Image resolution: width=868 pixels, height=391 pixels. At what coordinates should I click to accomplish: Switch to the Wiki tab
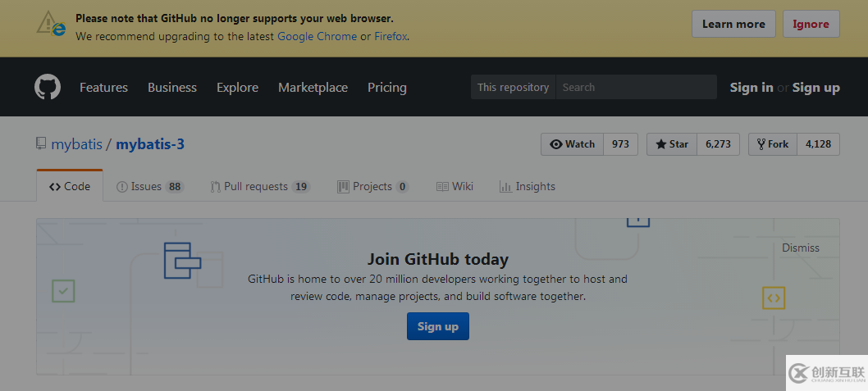click(x=455, y=186)
